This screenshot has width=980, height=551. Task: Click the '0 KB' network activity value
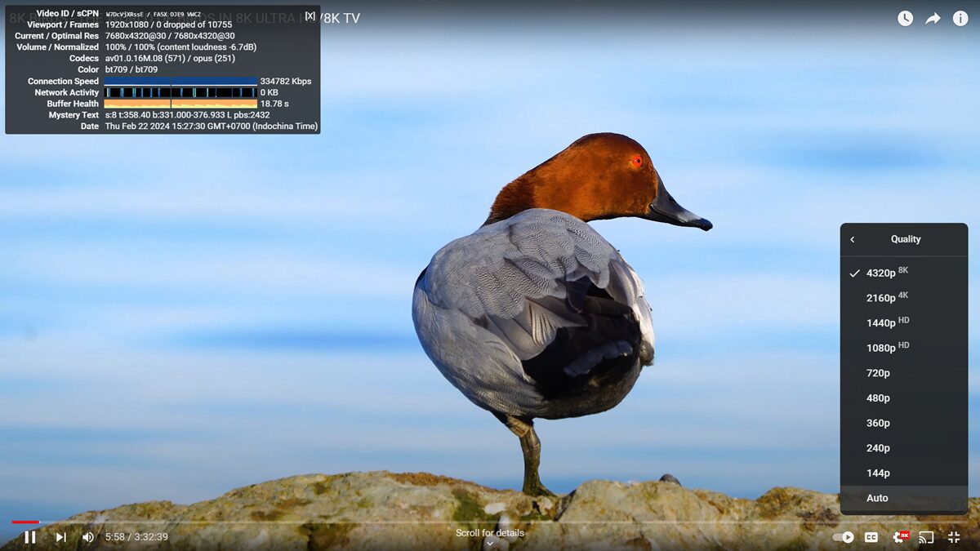pyautogui.click(x=269, y=92)
